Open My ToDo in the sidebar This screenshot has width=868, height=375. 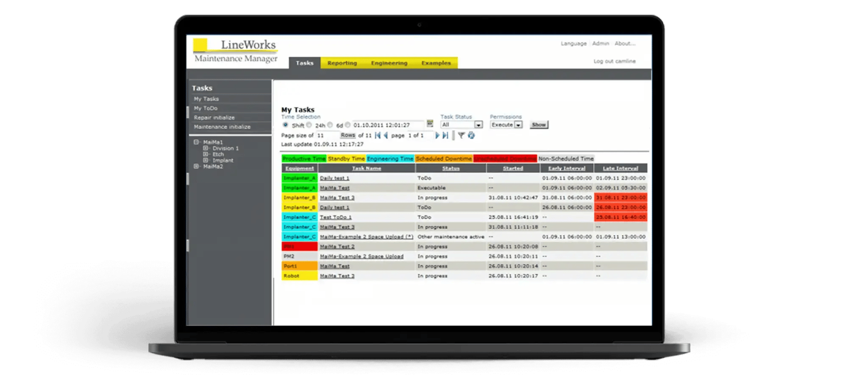coord(206,108)
